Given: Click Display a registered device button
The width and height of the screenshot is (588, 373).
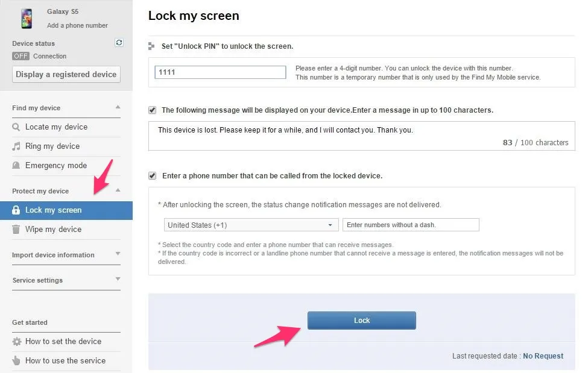Looking at the screenshot, I should click(x=66, y=74).
